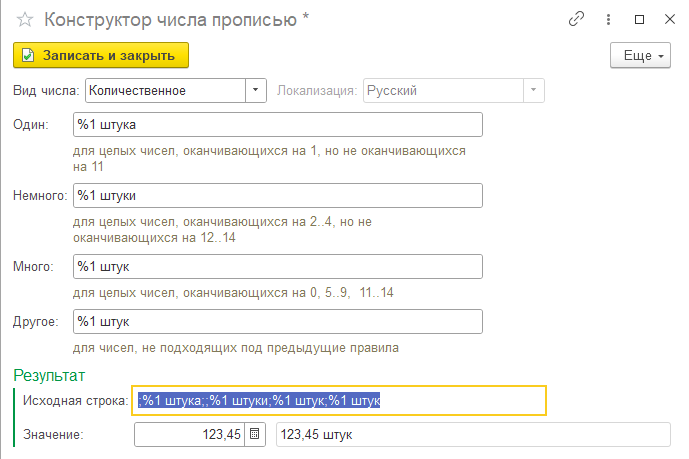Open the 'Еще' menu
The image size is (689, 459).
click(640, 55)
